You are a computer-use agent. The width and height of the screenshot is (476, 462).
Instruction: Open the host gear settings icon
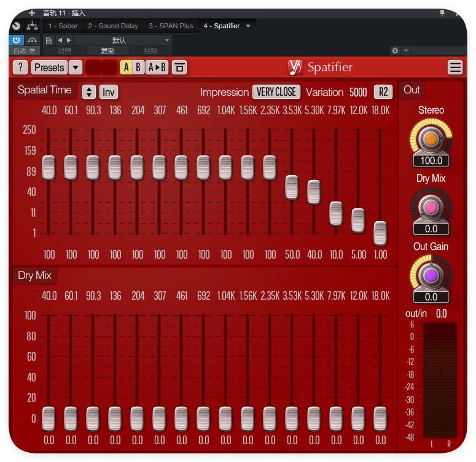click(395, 50)
